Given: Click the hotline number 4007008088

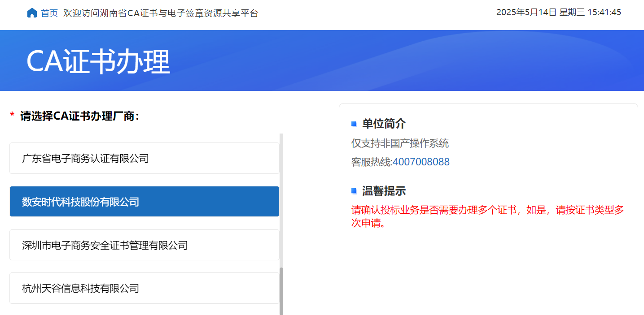Looking at the screenshot, I should [421, 162].
